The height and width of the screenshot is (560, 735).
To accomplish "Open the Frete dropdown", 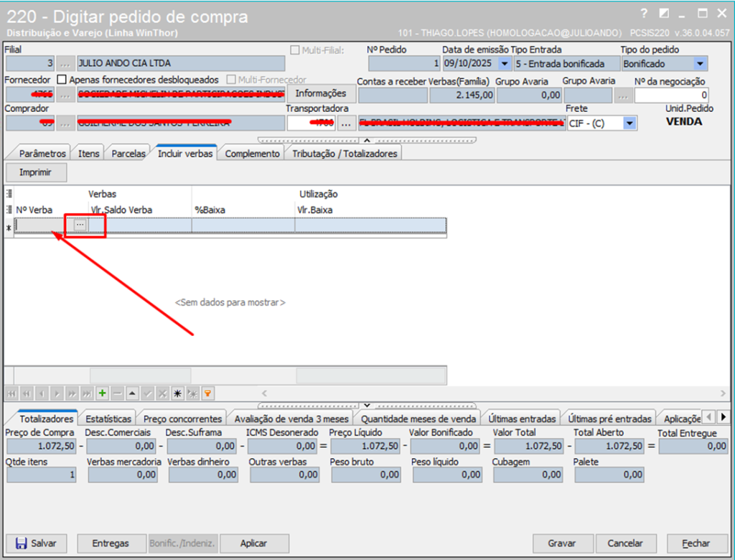I will click(629, 123).
